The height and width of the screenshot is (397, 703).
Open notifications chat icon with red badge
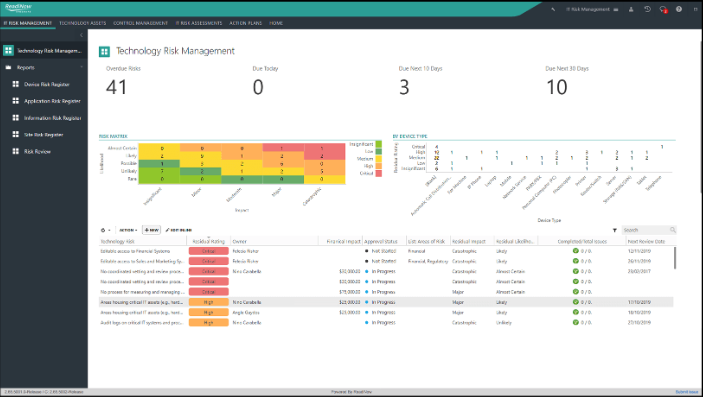click(x=663, y=9)
